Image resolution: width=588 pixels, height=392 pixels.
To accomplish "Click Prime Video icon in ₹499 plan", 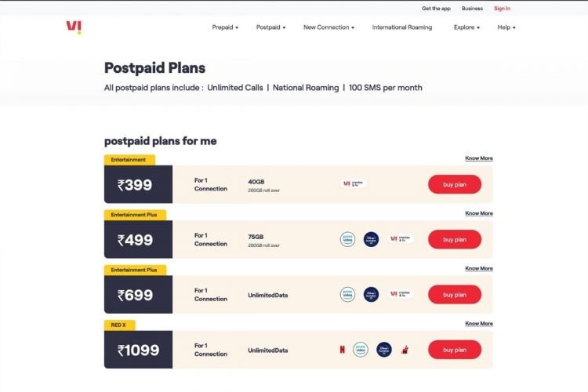I will point(347,239).
